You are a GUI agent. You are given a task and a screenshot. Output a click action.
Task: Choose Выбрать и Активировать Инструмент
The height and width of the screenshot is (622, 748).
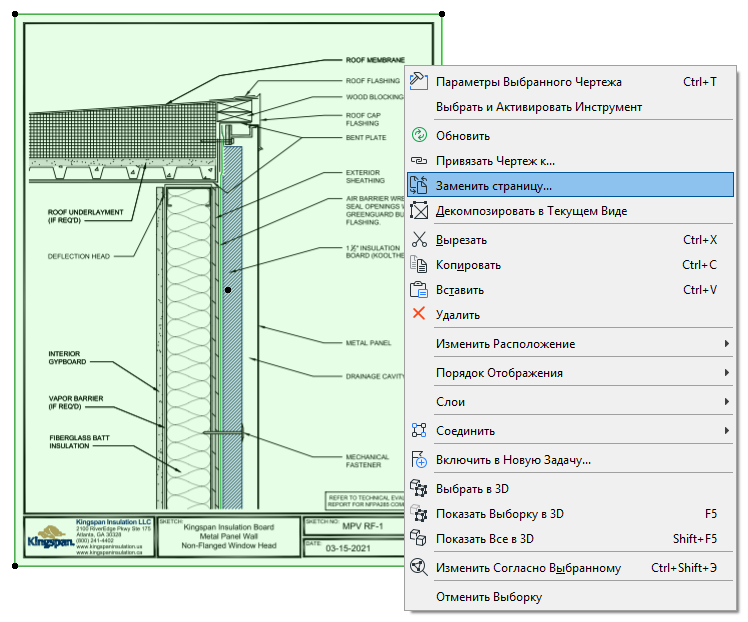(539, 107)
